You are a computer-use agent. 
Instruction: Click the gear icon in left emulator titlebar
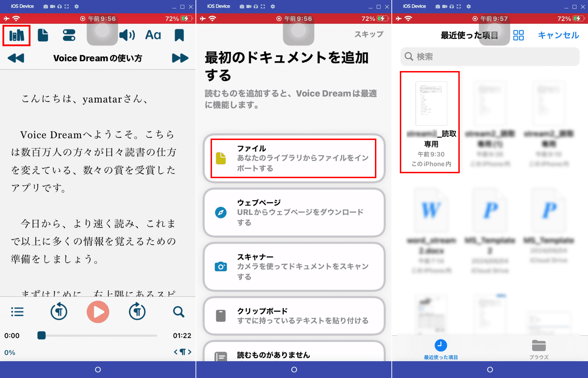[x=76, y=6]
